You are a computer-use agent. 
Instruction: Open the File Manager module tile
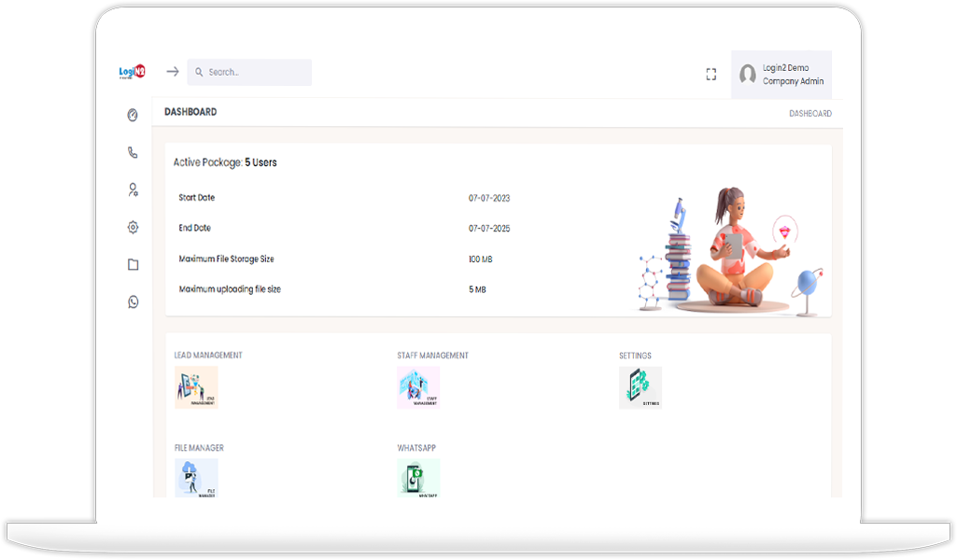point(196,478)
